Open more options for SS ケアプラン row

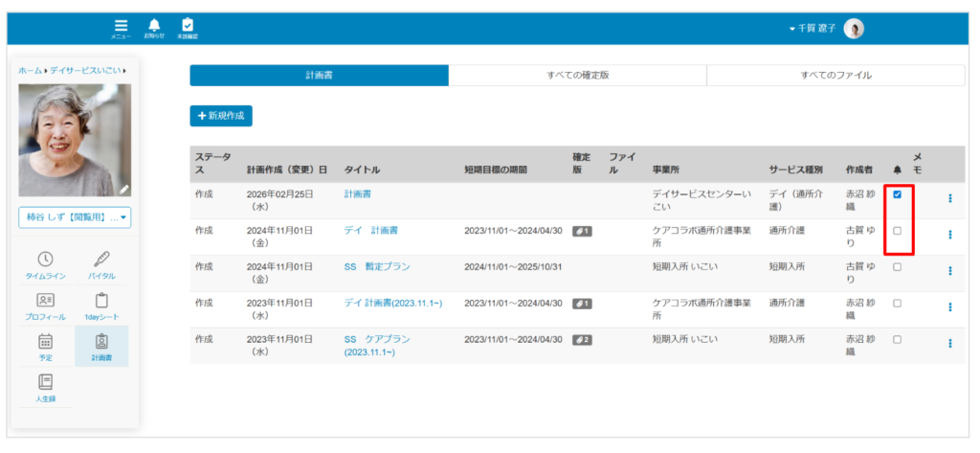[950, 344]
